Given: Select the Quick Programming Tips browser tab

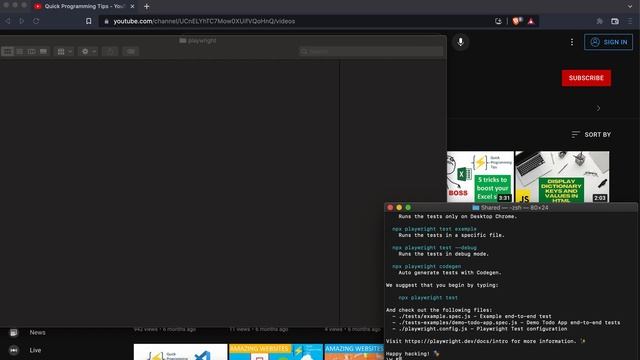Looking at the screenshot, I should 84,6.
